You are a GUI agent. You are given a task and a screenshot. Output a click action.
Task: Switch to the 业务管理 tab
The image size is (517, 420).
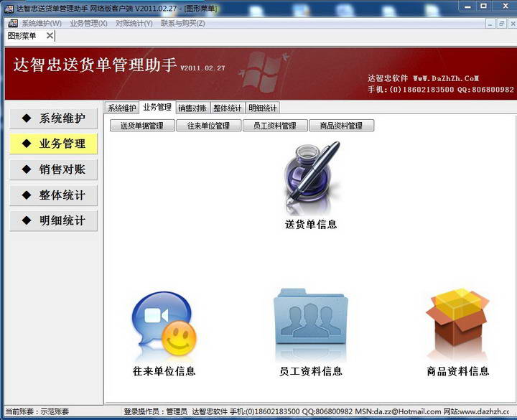point(157,107)
